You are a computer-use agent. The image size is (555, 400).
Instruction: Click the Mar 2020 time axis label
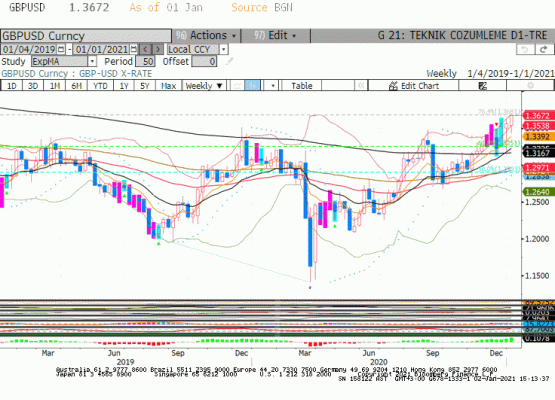305,353
